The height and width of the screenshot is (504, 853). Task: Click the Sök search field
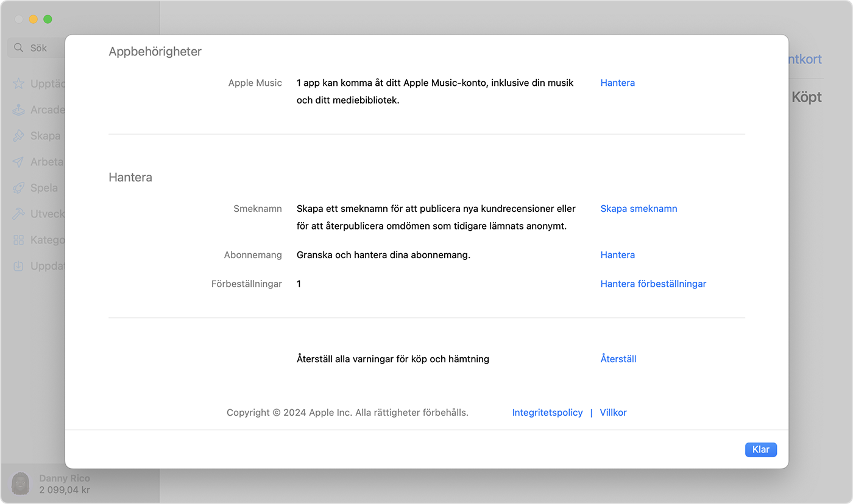click(x=37, y=47)
